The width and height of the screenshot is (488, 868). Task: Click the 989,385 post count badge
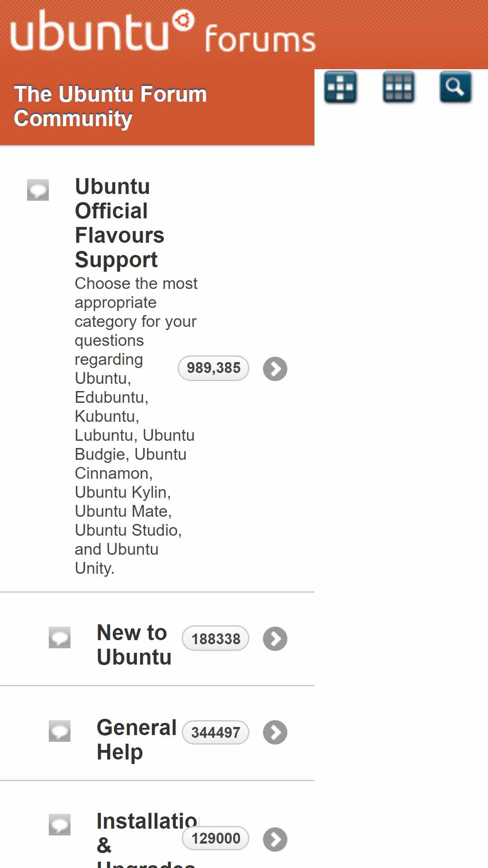tap(214, 368)
